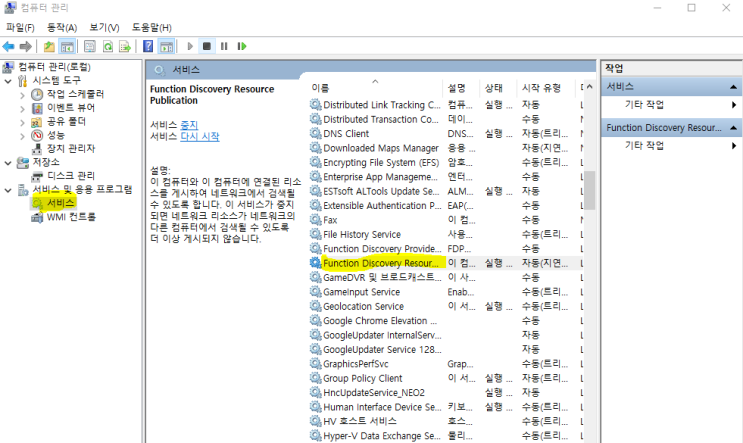Select 서비스 in the tree
The image size is (743, 443).
pos(61,203)
